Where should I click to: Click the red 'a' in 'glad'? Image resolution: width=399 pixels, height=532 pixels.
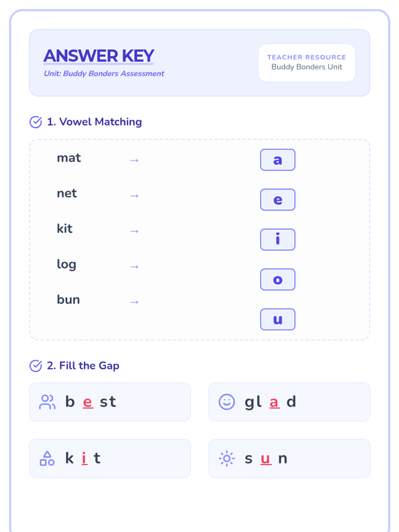click(274, 402)
